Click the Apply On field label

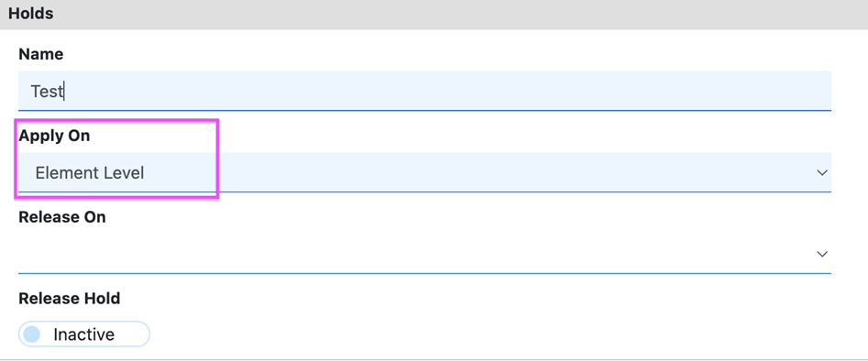point(54,136)
